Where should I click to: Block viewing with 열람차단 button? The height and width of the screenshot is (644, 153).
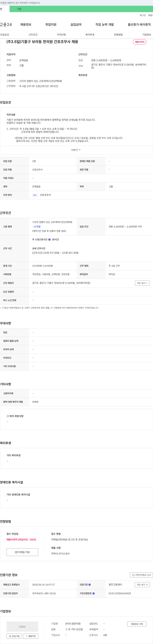click(x=31, y=636)
